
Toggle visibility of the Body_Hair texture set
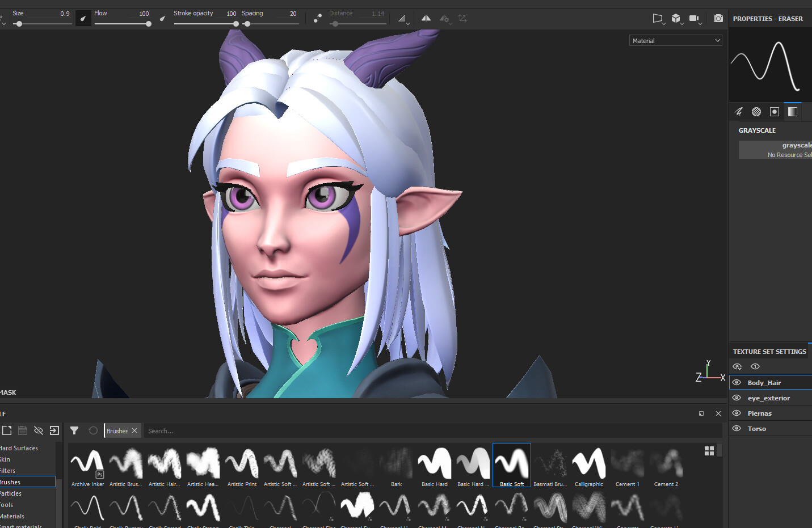click(x=737, y=382)
